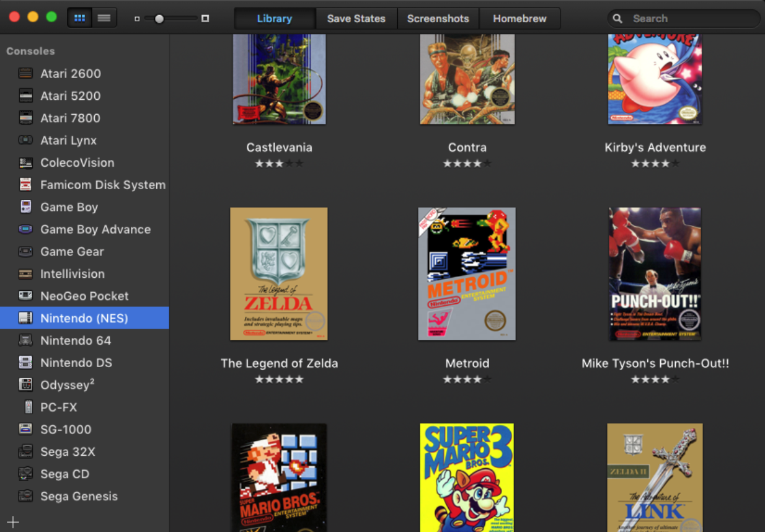Click The Legend of Zelda title text
The height and width of the screenshot is (532, 765).
click(x=279, y=363)
